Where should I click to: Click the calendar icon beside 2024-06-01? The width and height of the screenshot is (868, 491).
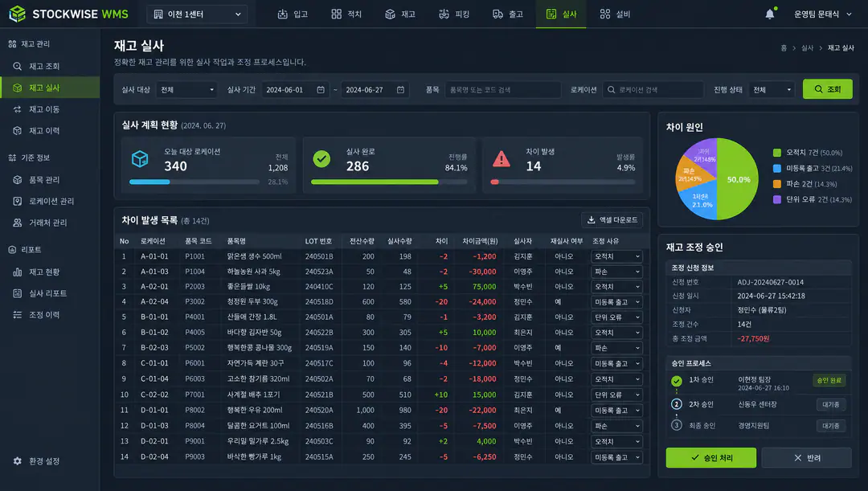(x=321, y=90)
